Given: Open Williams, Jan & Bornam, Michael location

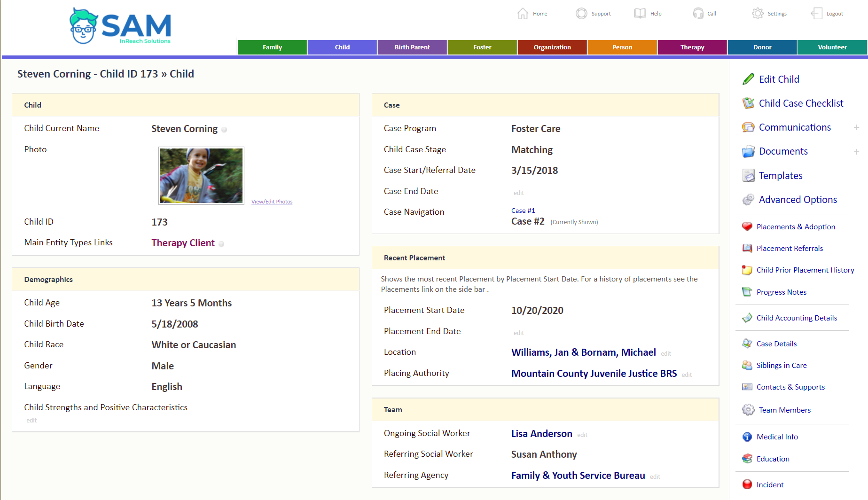Looking at the screenshot, I should [583, 352].
